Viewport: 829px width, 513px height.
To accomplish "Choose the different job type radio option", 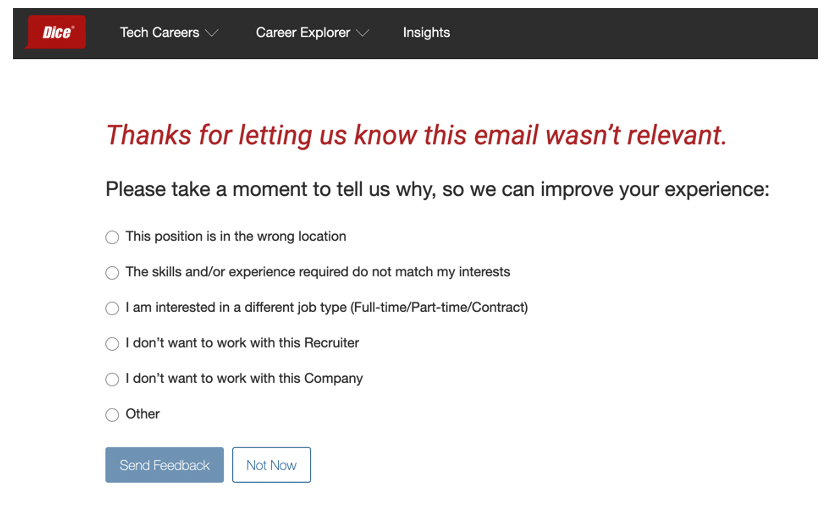I will (112, 308).
